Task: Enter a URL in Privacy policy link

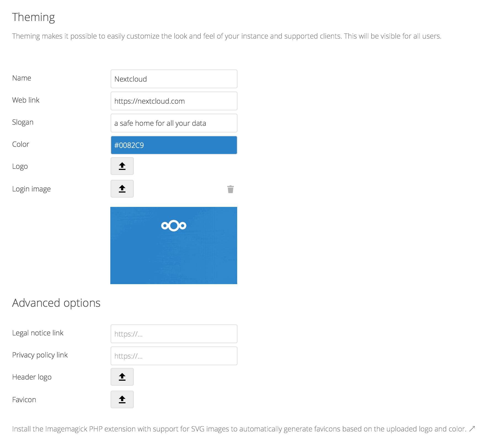Action: tap(173, 356)
